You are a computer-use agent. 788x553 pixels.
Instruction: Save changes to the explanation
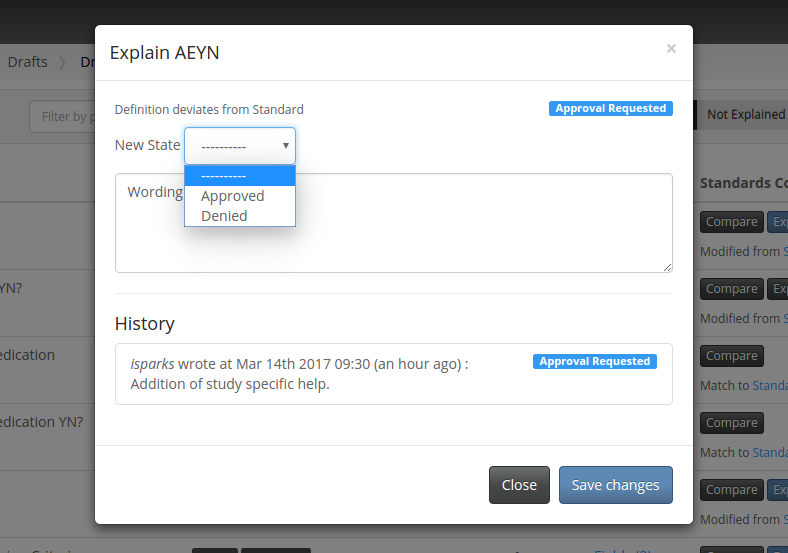[x=615, y=485]
